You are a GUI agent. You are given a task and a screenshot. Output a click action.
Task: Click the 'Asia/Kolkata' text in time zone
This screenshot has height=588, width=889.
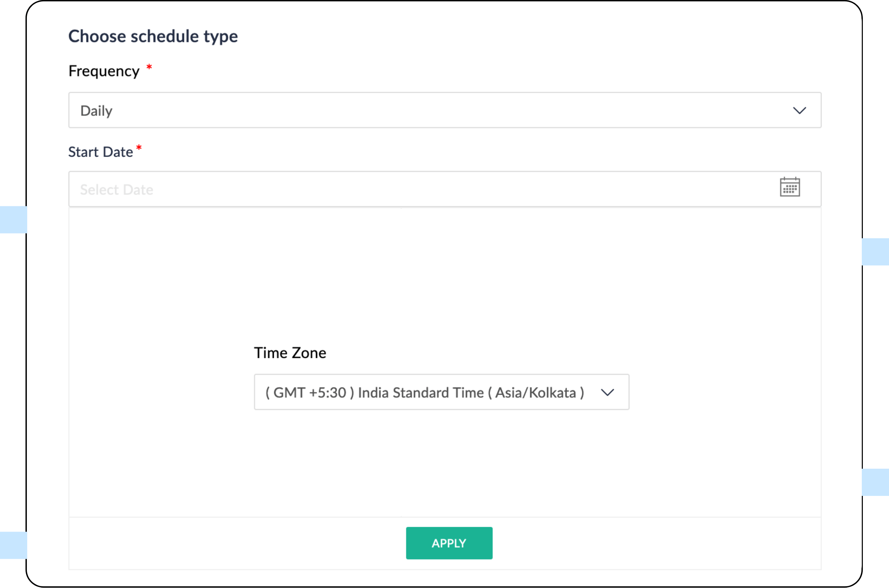536,393
